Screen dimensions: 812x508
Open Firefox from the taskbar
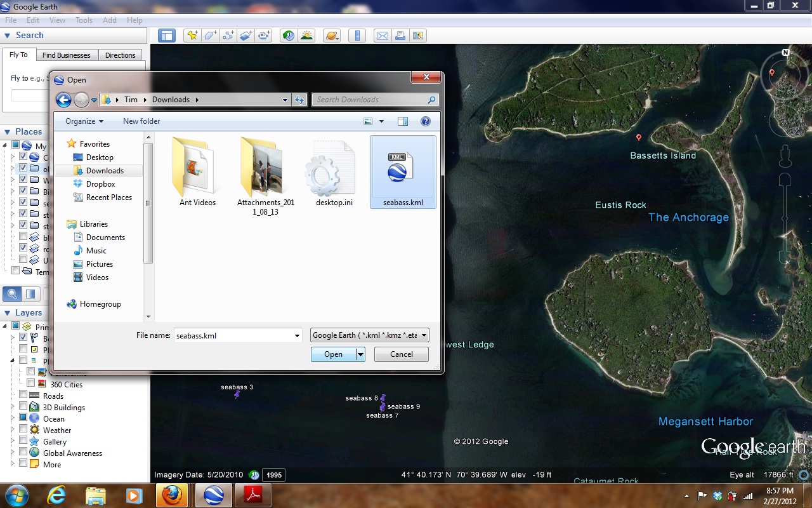(x=171, y=495)
